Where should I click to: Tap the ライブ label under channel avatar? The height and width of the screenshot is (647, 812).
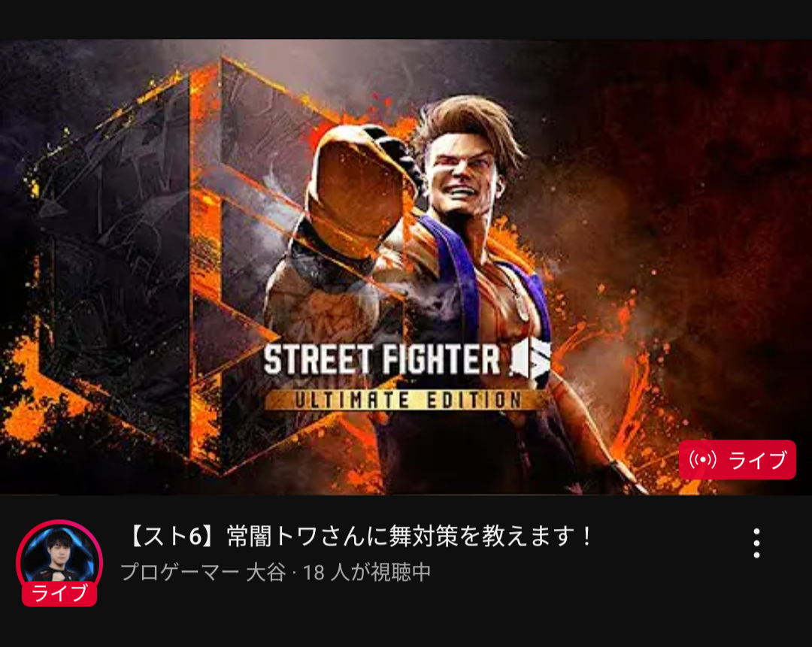point(59,593)
